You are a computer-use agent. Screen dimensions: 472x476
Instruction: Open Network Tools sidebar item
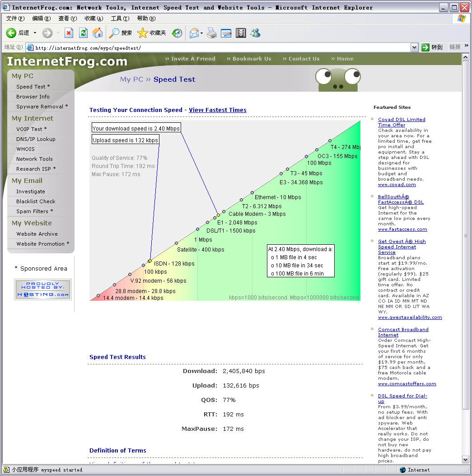pyautogui.click(x=34, y=159)
